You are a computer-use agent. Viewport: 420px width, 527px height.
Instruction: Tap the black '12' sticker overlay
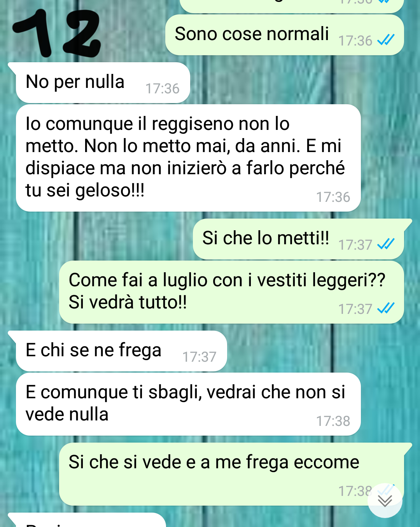pos(57,33)
